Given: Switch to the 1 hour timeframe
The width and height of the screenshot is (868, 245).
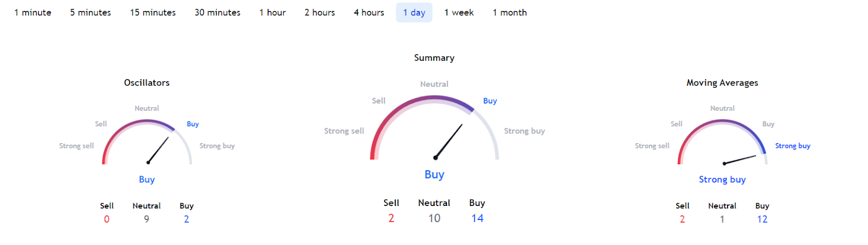Looking at the screenshot, I should click(272, 12).
